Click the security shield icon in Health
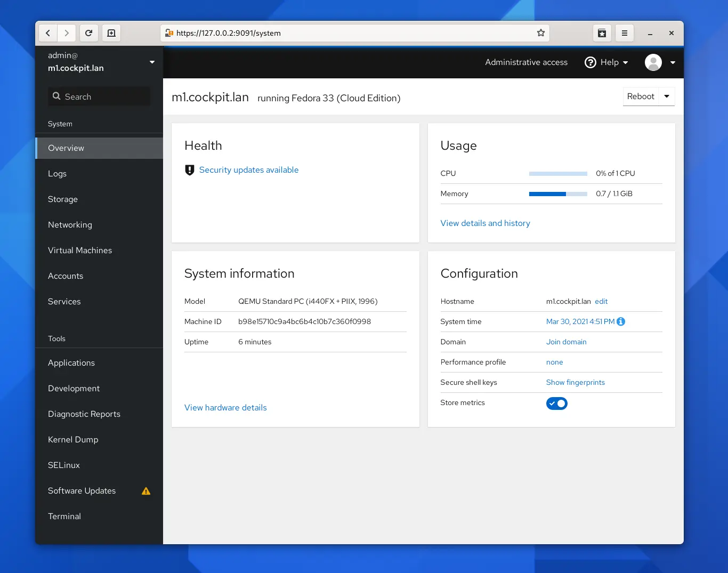The image size is (728, 573). point(189,170)
